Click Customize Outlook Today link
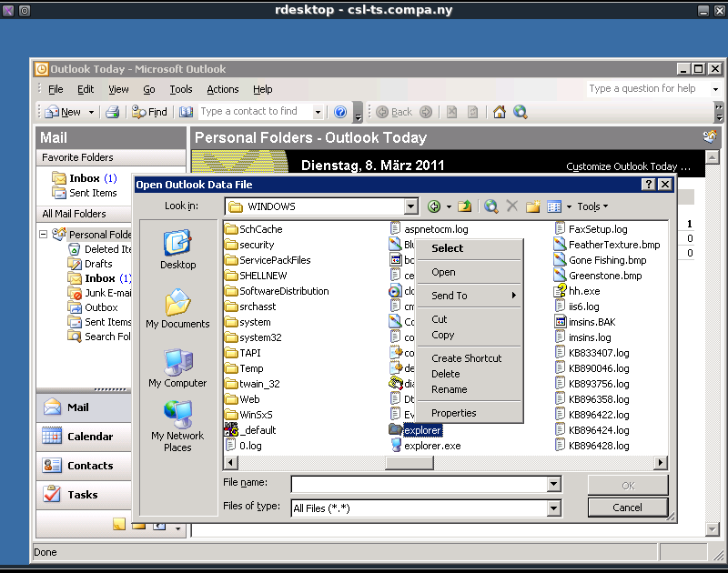The height and width of the screenshot is (573, 728). click(628, 166)
